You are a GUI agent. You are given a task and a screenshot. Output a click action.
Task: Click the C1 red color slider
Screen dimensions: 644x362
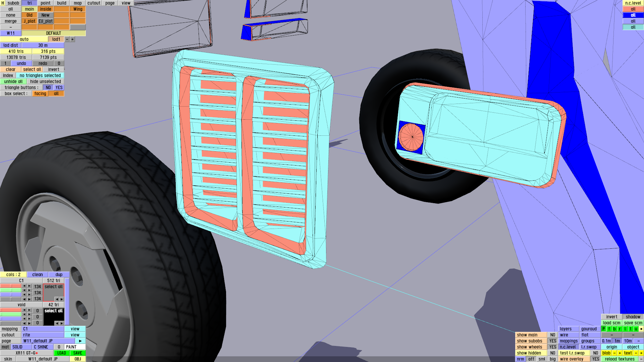11,286
